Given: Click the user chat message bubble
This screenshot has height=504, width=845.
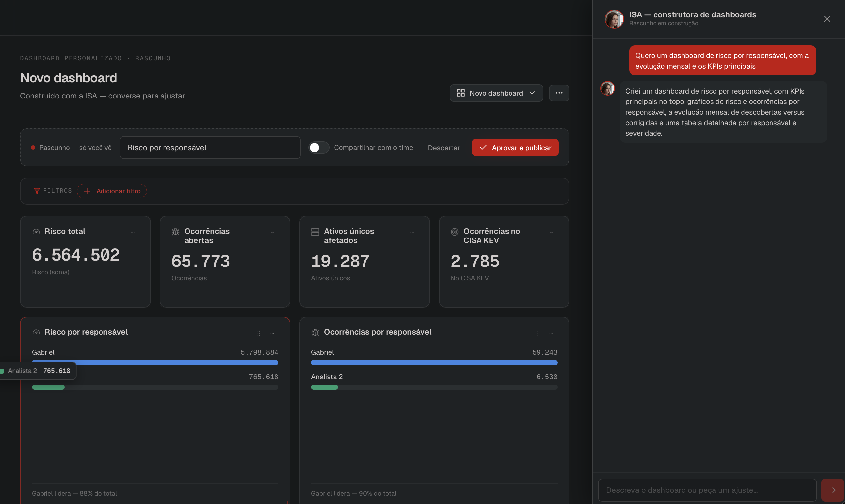Looking at the screenshot, I should (x=722, y=61).
